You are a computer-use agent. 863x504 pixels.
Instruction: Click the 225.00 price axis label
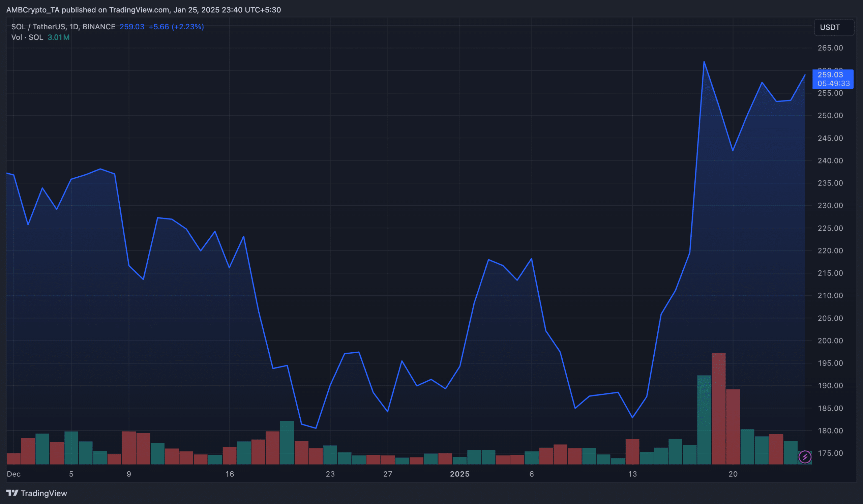830,228
